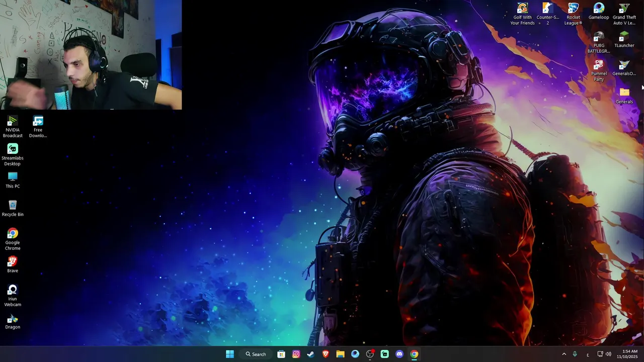Open Brave from the taskbar

326,354
